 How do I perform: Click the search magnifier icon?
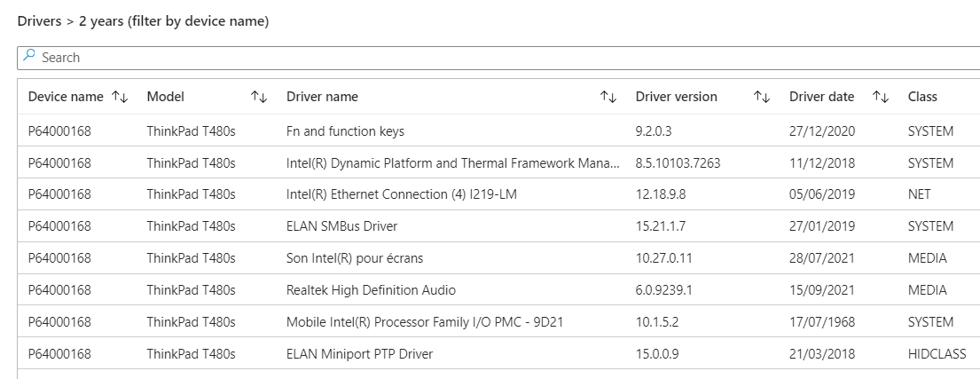coord(28,56)
